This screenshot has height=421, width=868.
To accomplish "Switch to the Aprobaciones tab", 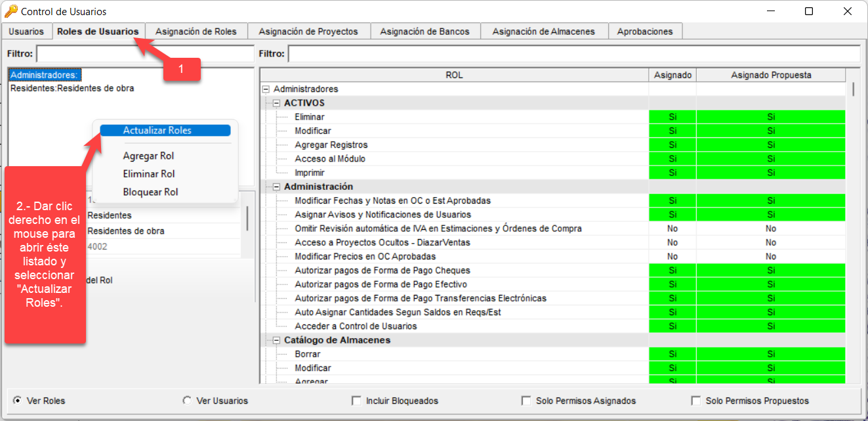I will click(646, 31).
